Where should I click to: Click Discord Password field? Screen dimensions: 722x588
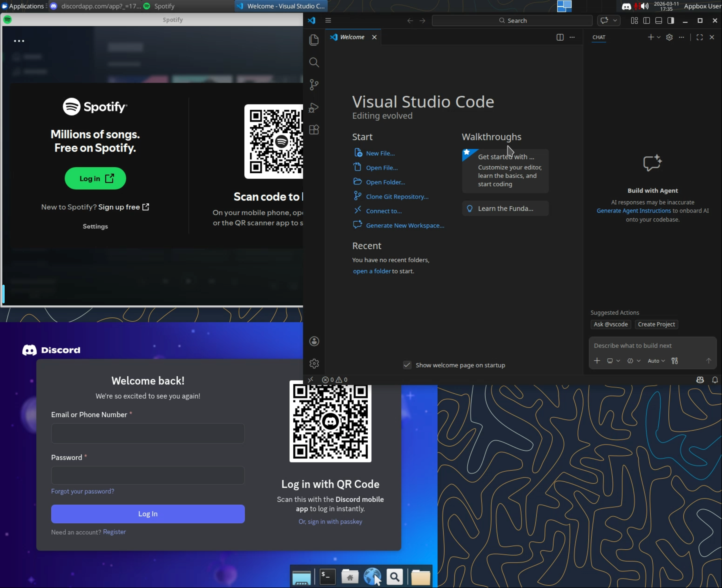(x=148, y=476)
